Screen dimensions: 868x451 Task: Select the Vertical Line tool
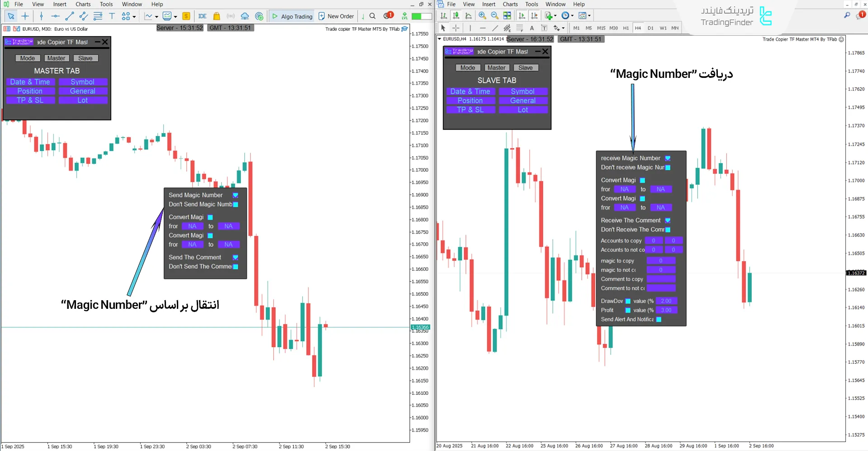pos(41,16)
